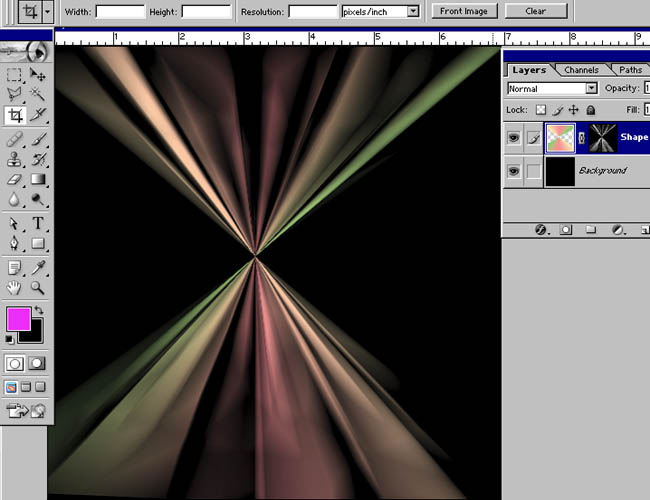Switch to Quick Mask Mode
Screen dimensions: 650x500
pyautogui.click(x=37, y=364)
